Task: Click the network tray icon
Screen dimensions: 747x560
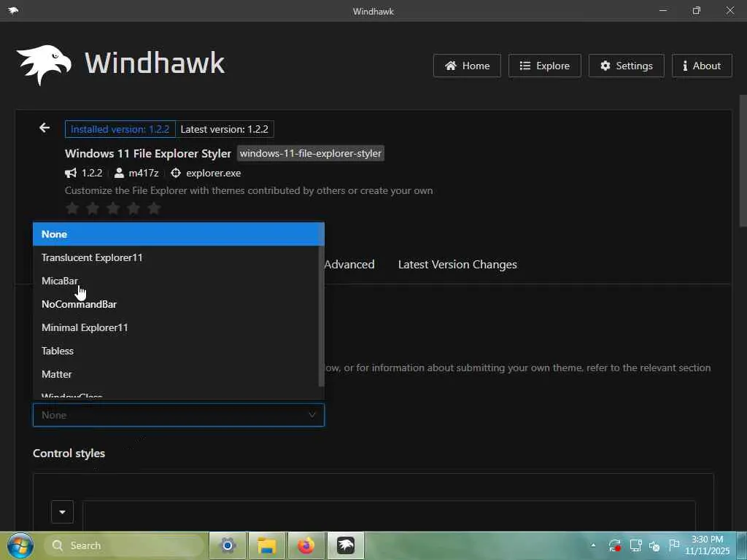Action: [635, 545]
